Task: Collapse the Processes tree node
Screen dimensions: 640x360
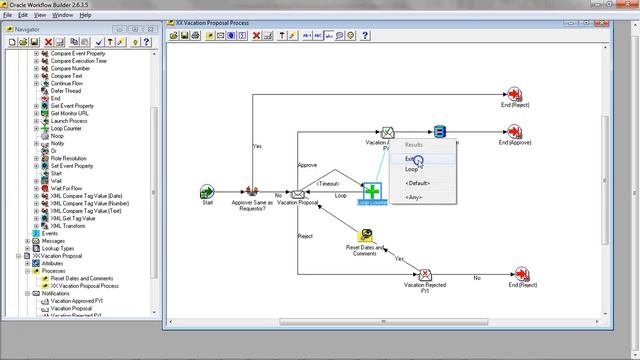Action: click(x=27, y=271)
